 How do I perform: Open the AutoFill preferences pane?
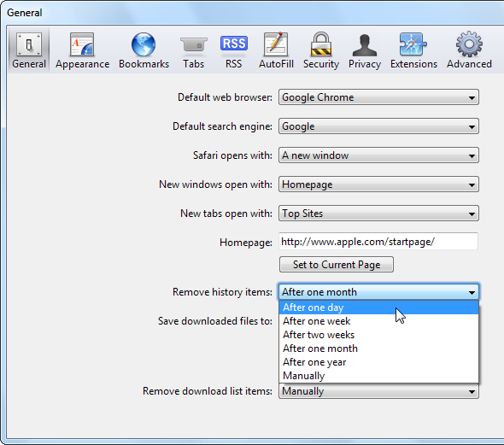point(276,50)
